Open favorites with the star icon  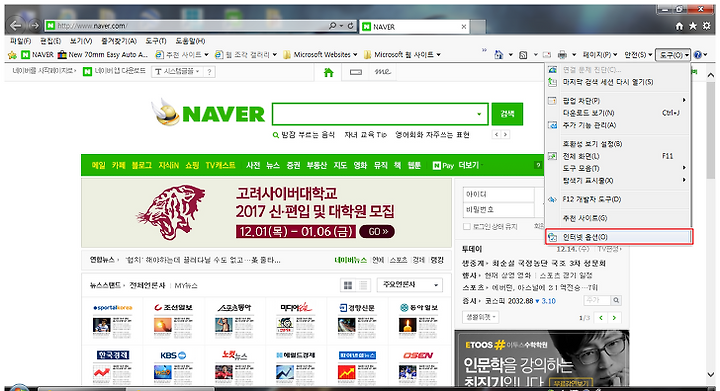(693, 26)
